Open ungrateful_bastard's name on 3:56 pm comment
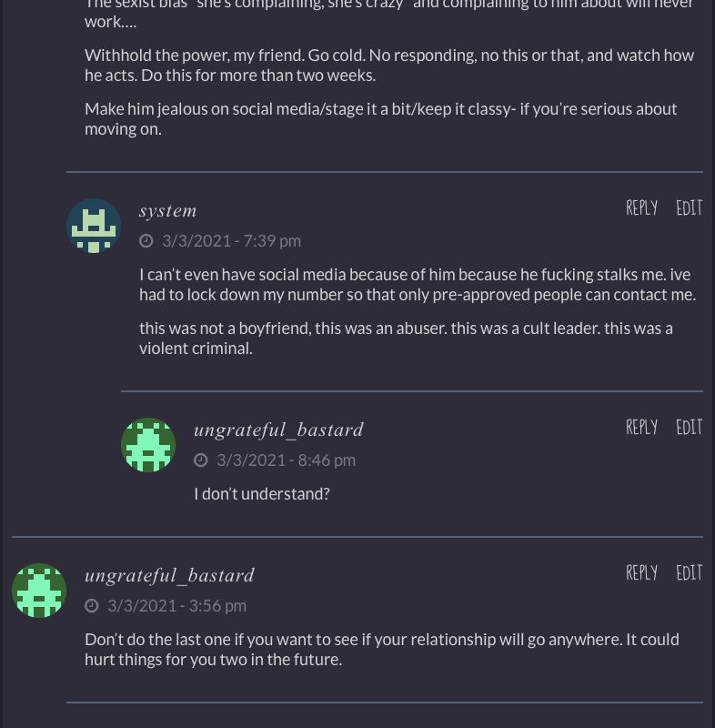 pos(169,575)
